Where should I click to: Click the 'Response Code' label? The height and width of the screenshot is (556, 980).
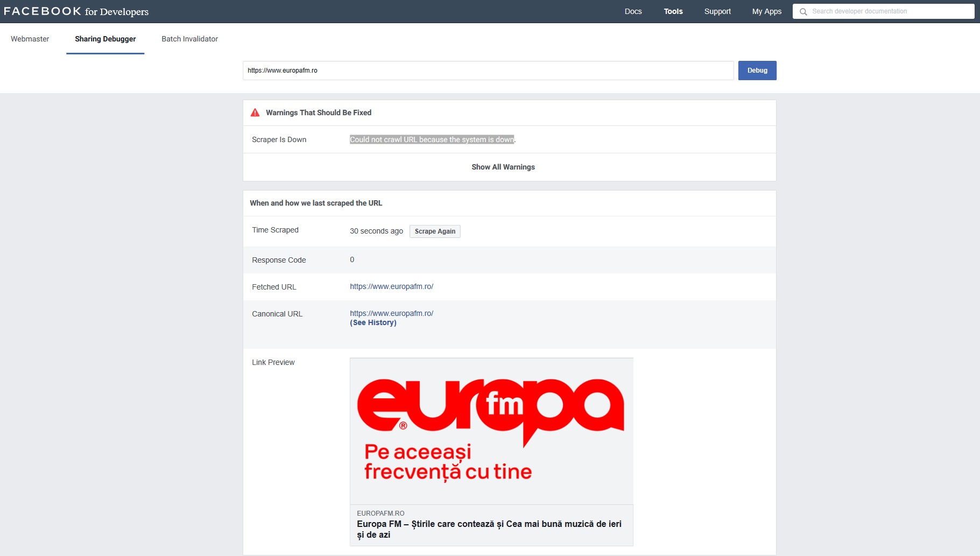279,260
